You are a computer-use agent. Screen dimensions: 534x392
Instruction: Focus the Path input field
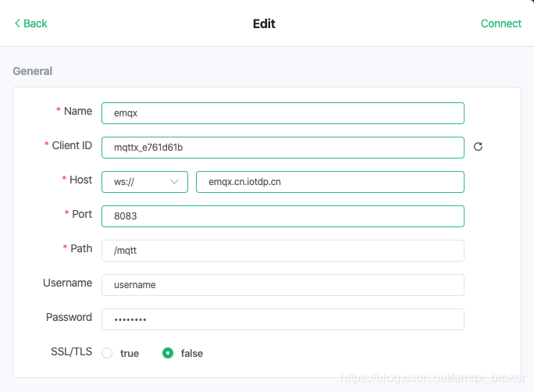(283, 251)
